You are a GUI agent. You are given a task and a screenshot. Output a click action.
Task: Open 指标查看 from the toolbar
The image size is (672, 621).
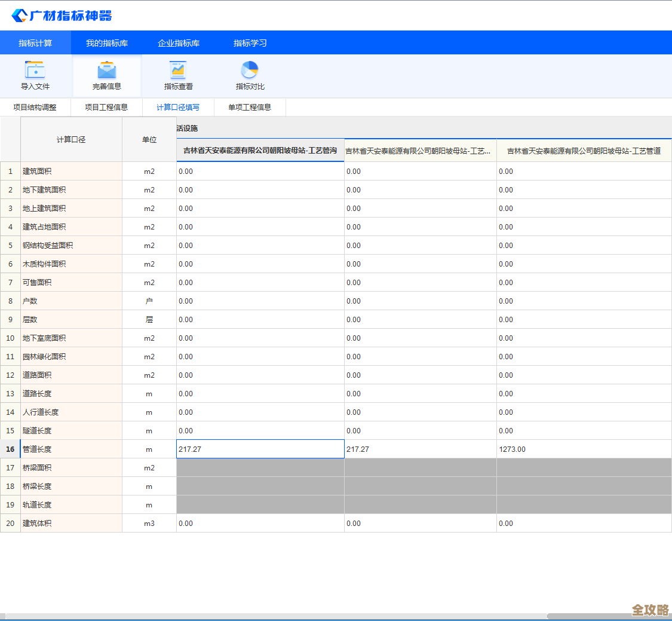pos(177,75)
